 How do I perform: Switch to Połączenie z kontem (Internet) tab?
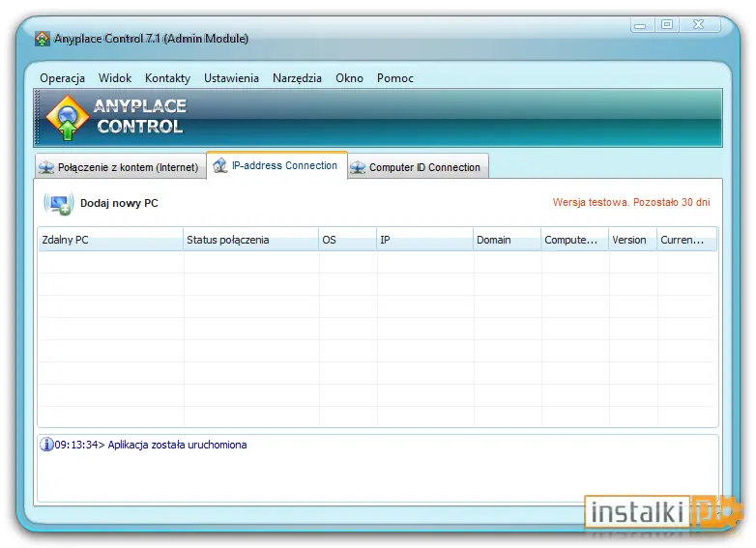point(121,167)
